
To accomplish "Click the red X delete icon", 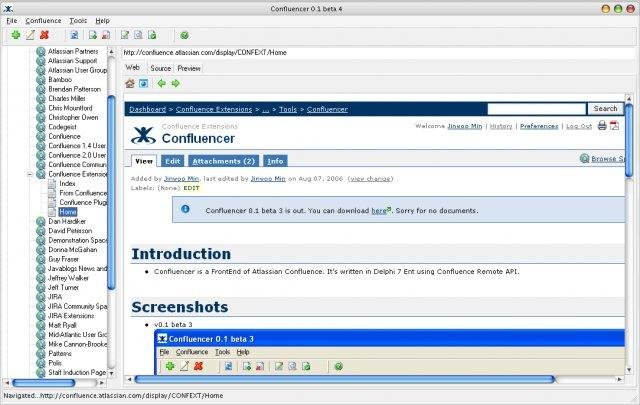I will point(44,35).
